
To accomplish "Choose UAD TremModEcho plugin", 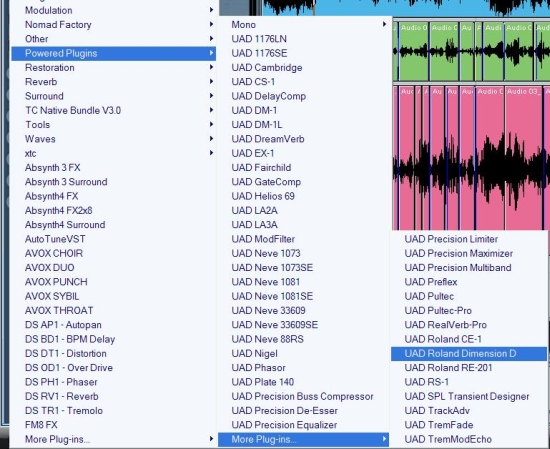I will (x=469, y=440).
